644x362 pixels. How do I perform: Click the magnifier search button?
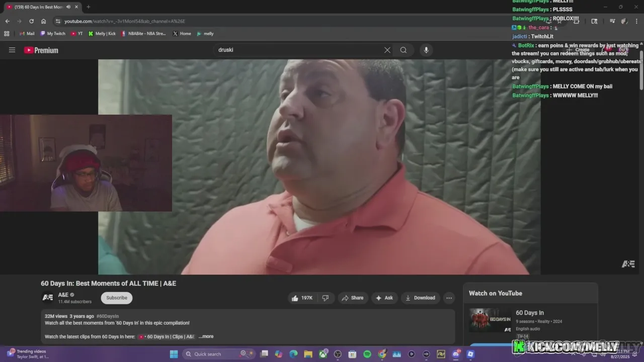point(404,50)
